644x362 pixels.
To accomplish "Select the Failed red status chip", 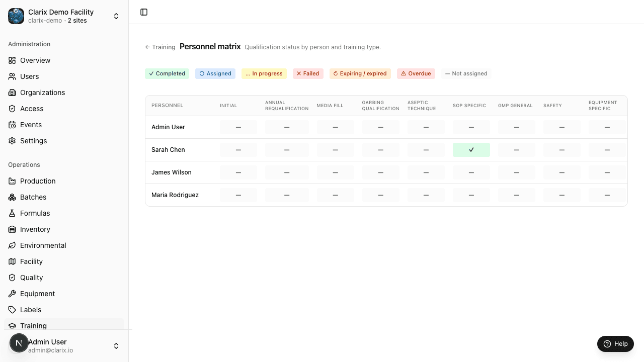I will (308, 73).
